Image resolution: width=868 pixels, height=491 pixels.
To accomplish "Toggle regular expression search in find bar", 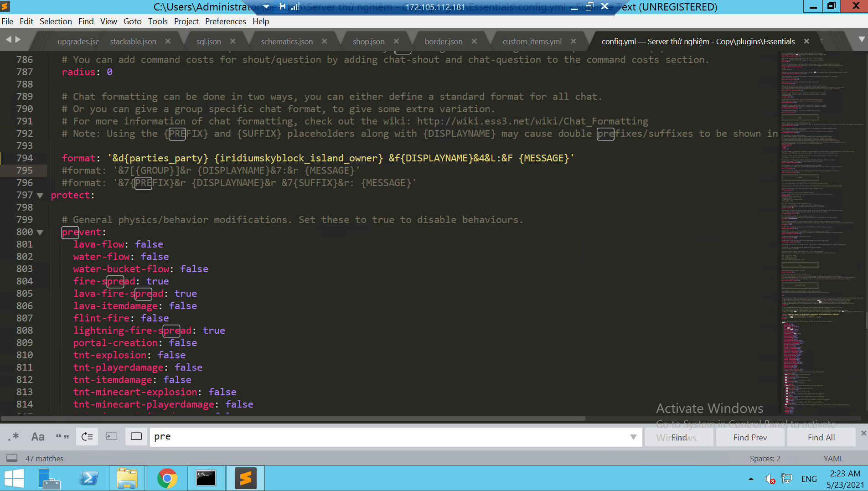I will point(14,436).
